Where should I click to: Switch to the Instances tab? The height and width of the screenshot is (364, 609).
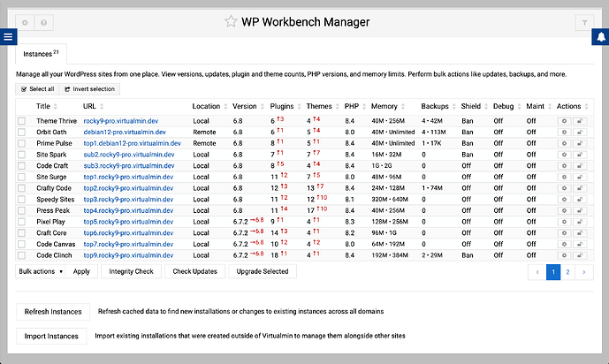(41, 54)
